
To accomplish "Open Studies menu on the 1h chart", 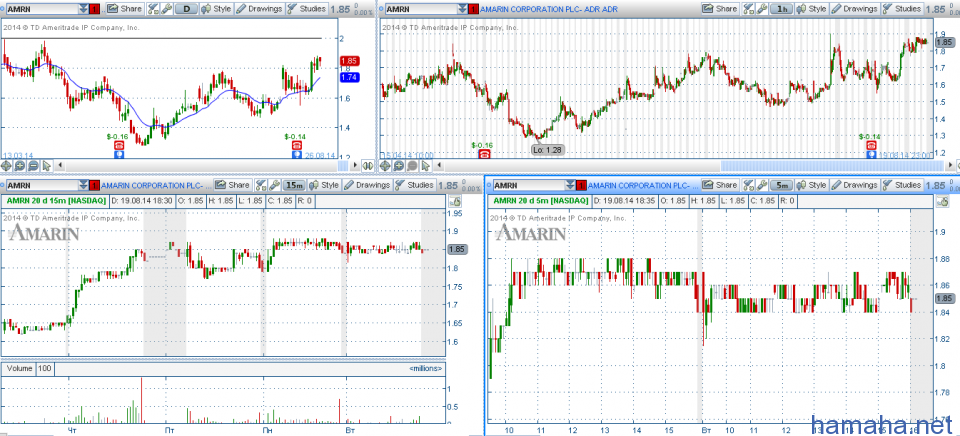I will (x=902, y=9).
